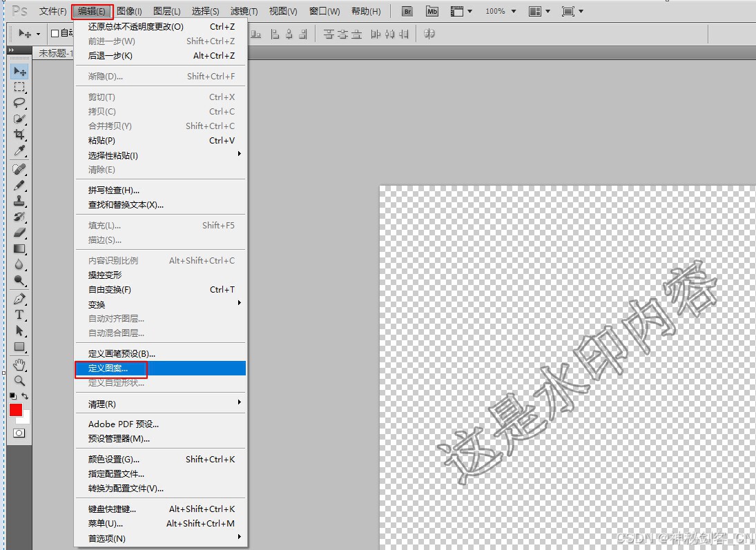Viewport: 756px width, 550px height.
Task: Launch Mini Bridge with Mb icon
Action: tap(432, 11)
